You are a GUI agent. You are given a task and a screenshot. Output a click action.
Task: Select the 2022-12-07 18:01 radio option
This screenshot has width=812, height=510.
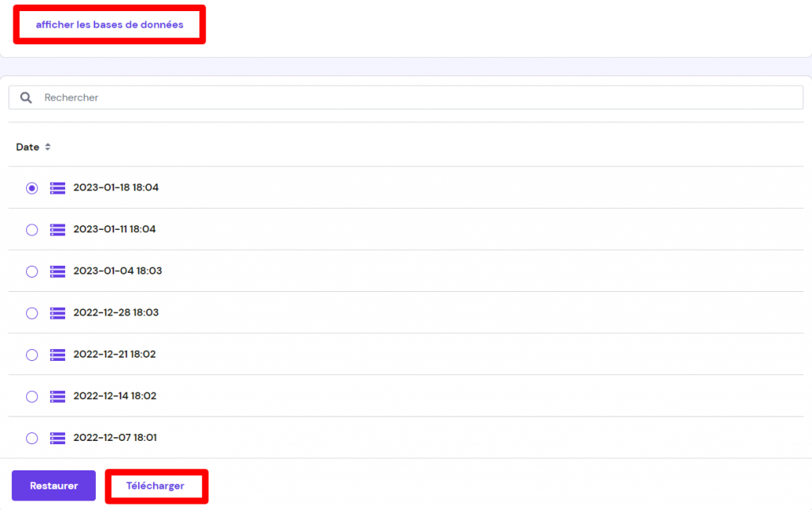pos(32,438)
